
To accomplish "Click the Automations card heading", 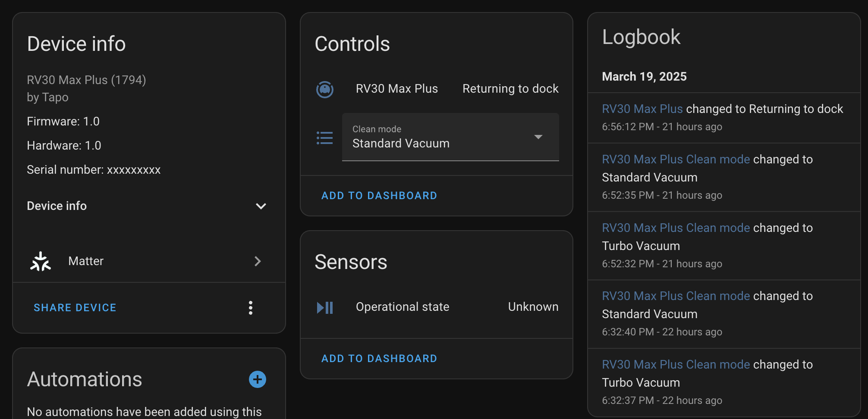I will (85, 379).
